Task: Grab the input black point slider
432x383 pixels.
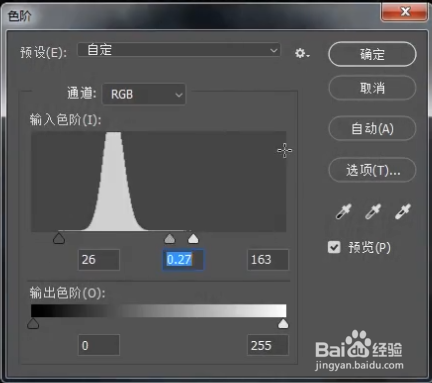Action: click(x=59, y=238)
